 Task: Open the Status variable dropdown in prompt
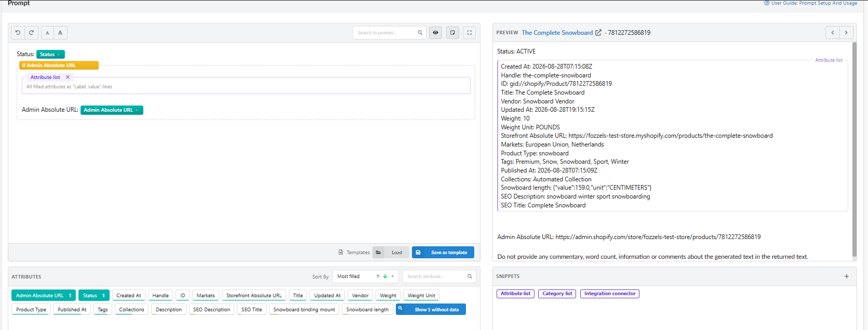(x=50, y=55)
